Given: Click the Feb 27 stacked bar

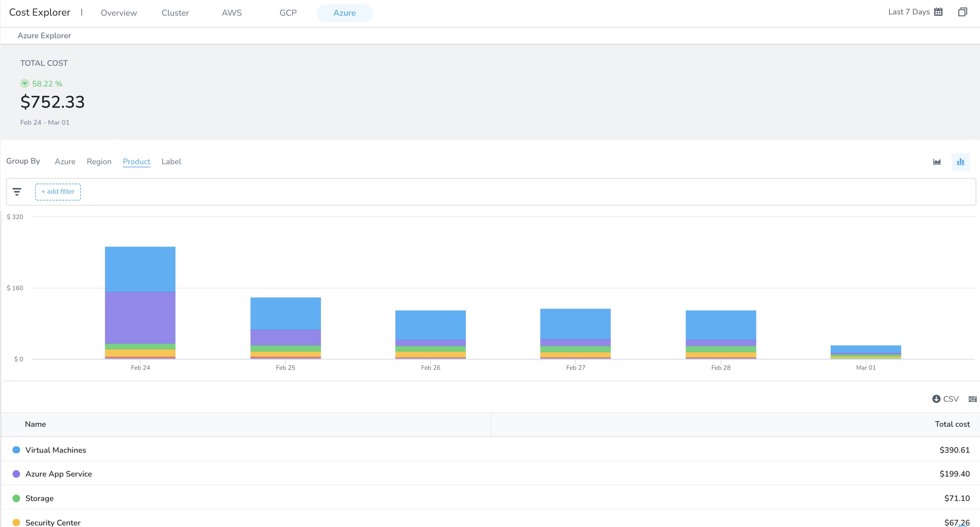Looking at the screenshot, I should (575, 334).
